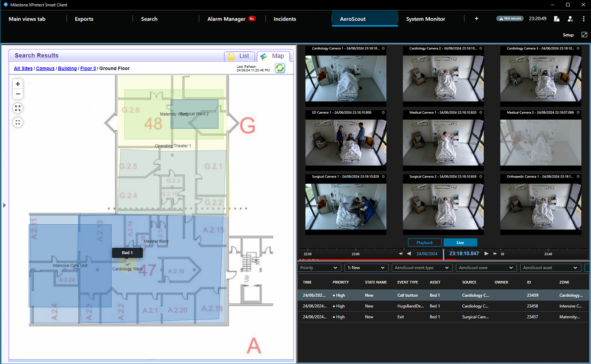Click the corner-brackets full screen map icon

[x=18, y=122]
